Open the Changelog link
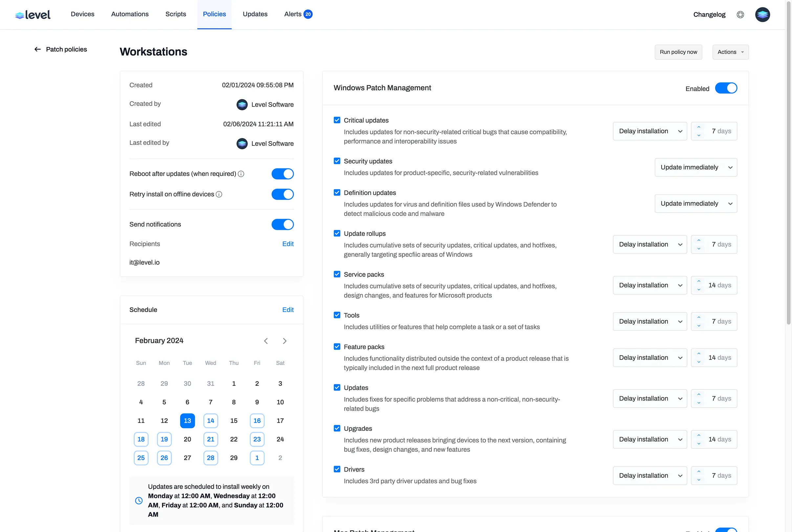The image size is (792, 532). [709, 14]
